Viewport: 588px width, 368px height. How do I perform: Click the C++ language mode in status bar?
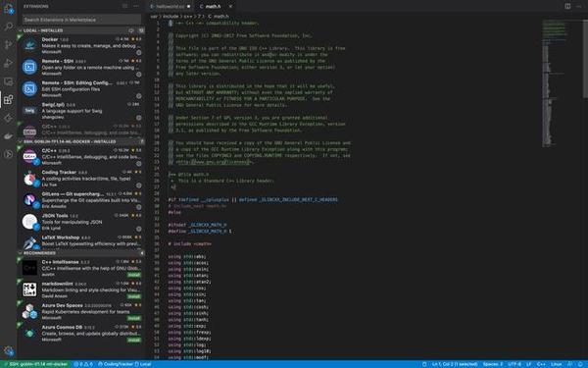541,364
